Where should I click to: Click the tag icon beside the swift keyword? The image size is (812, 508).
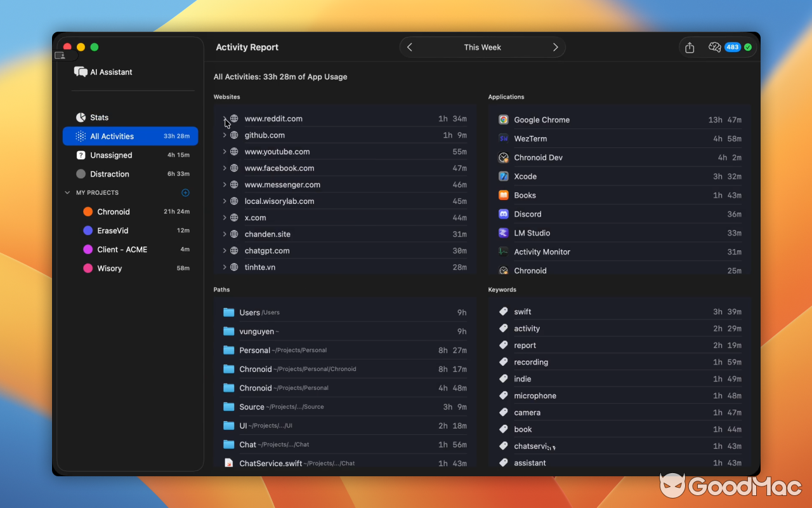503,311
